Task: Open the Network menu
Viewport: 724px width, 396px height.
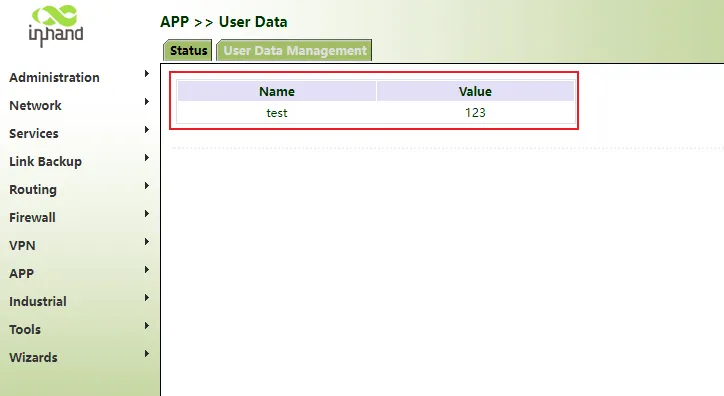Action: (35, 106)
